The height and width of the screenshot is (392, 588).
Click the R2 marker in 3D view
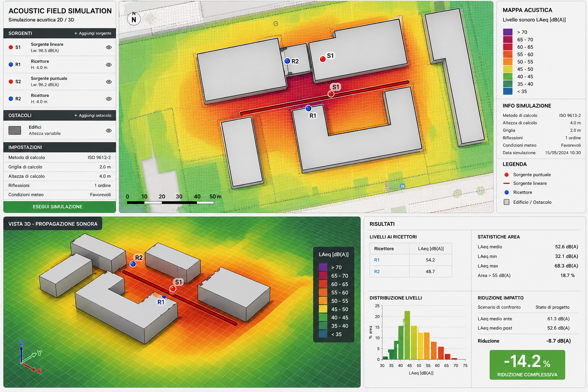click(133, 264)
